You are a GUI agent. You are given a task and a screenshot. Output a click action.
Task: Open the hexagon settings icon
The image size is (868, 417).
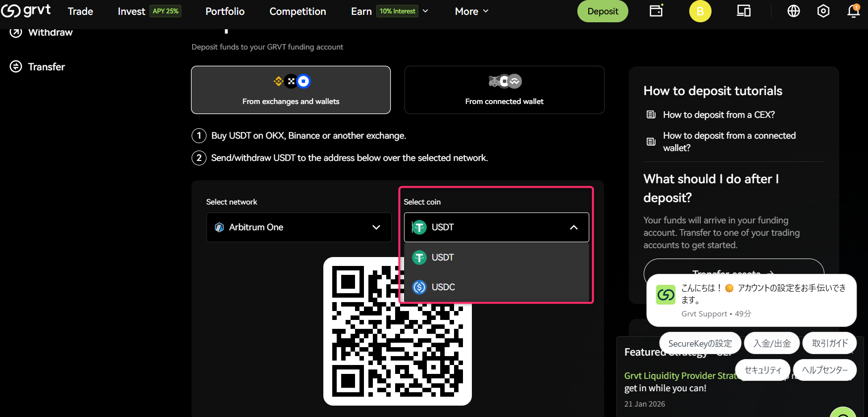click(823, 11)
